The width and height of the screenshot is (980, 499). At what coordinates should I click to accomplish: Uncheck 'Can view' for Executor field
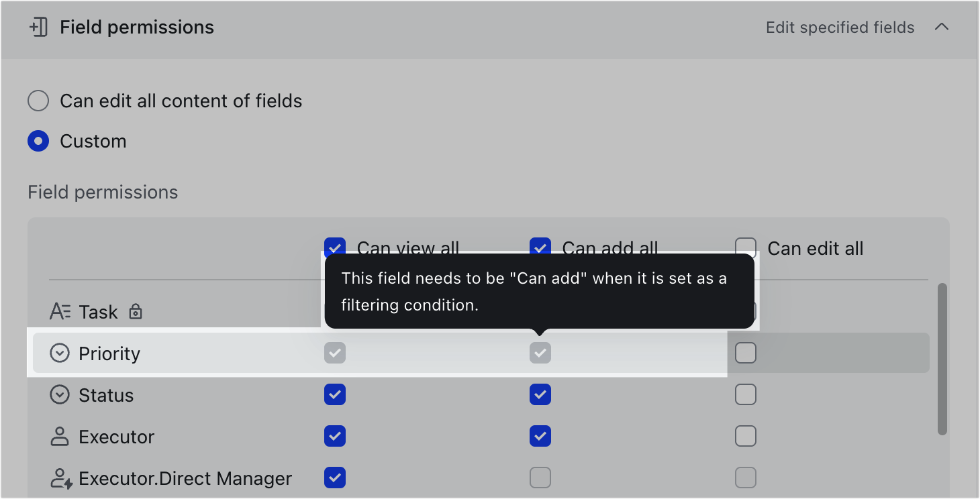click(x=335, y=437)
